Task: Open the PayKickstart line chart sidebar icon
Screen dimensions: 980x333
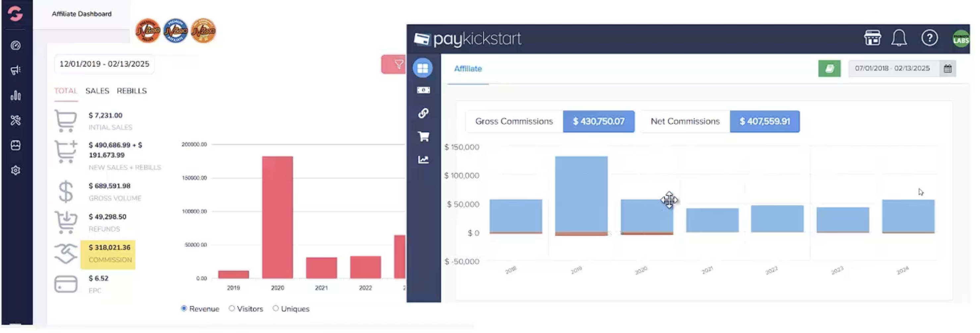Action: tap(423, 160)
